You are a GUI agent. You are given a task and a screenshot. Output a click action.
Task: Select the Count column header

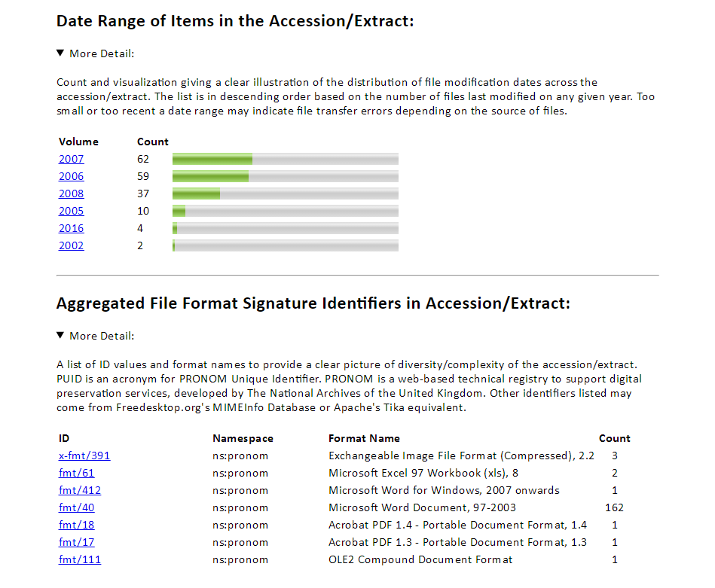click(153, 142)
